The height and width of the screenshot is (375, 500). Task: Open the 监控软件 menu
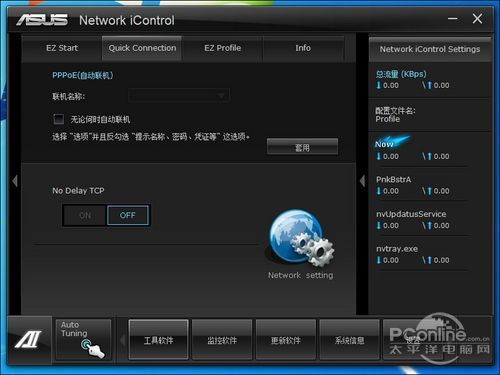coord(222,340)
